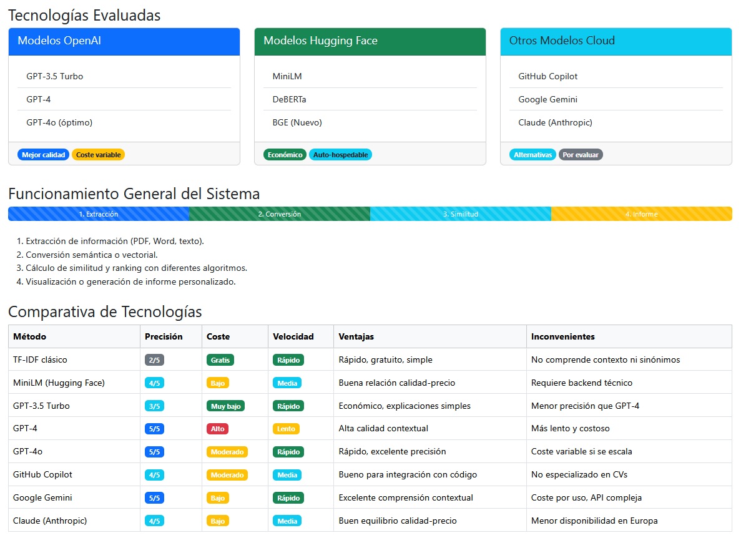The image size is (756, 538).
Task: Click the 'Inconvenientes' column header
Action: [629, 336]
